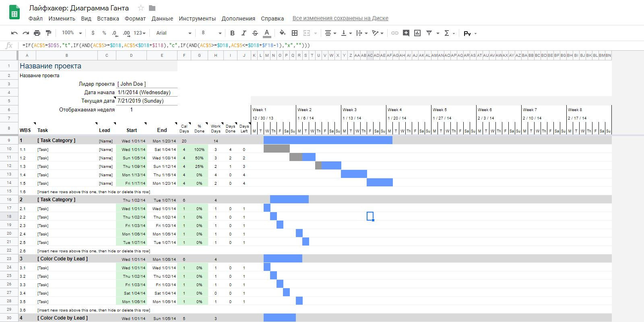The width and height of the screenshot is (644, 322).
Task: Open the Инструменты menu
Action: click(x=197, y=19)
